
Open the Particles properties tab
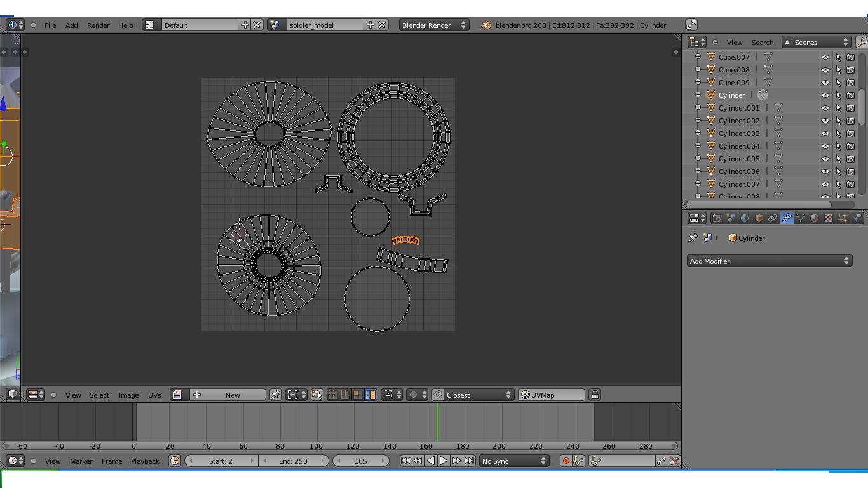(x=843, y=218)
